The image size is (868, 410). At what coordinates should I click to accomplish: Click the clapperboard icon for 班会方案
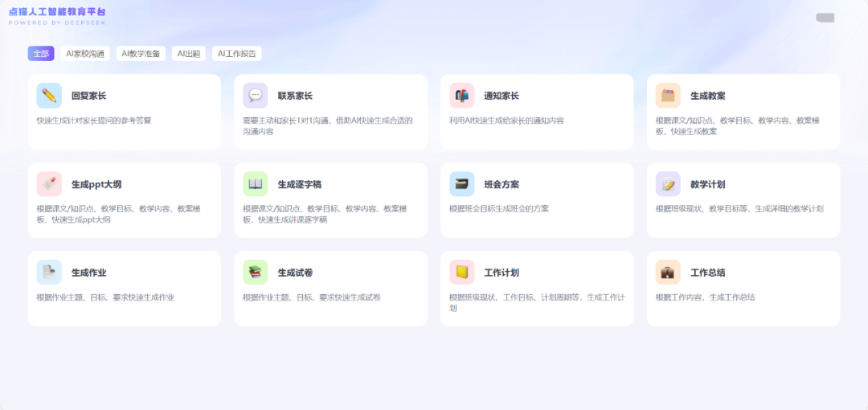[461, 184]
